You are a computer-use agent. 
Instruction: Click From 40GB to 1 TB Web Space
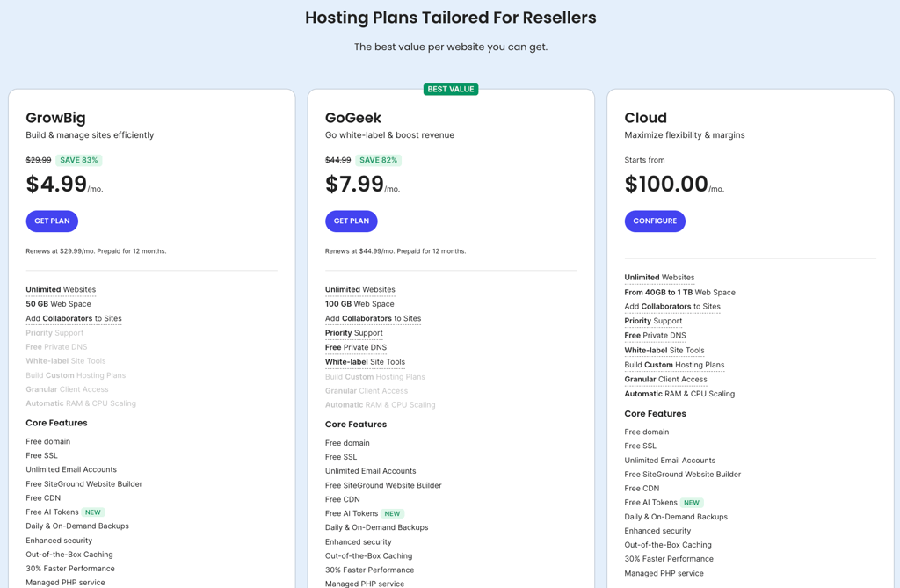point(679,293)
